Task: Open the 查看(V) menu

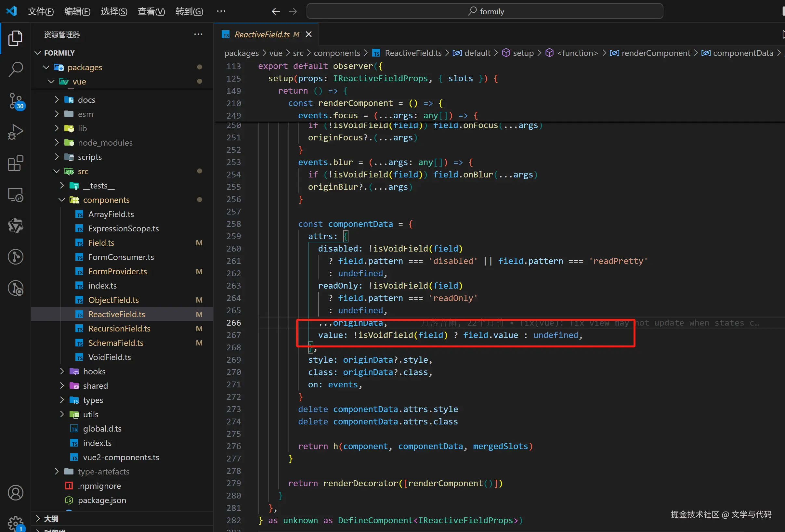Action: click(x=151, y=11)
